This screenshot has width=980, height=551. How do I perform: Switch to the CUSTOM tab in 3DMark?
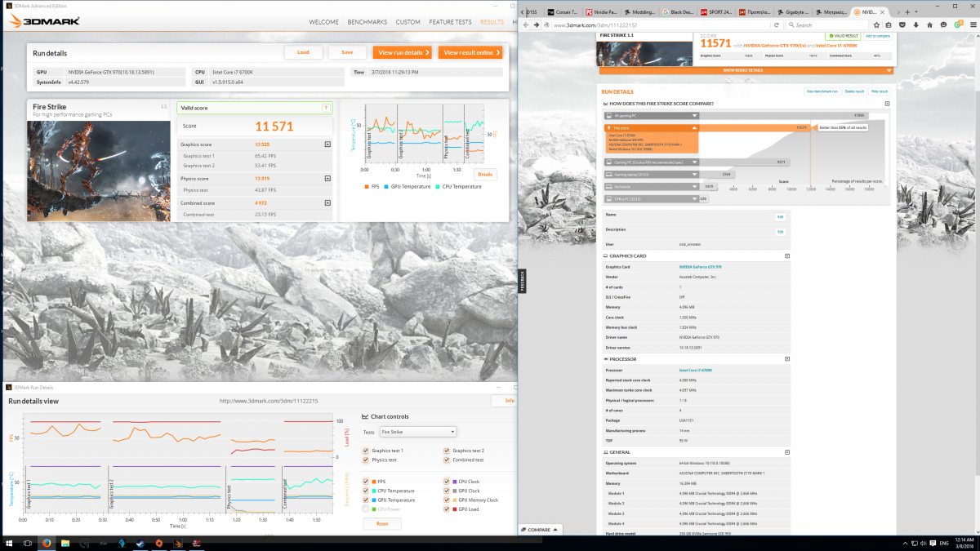point(408,22)
